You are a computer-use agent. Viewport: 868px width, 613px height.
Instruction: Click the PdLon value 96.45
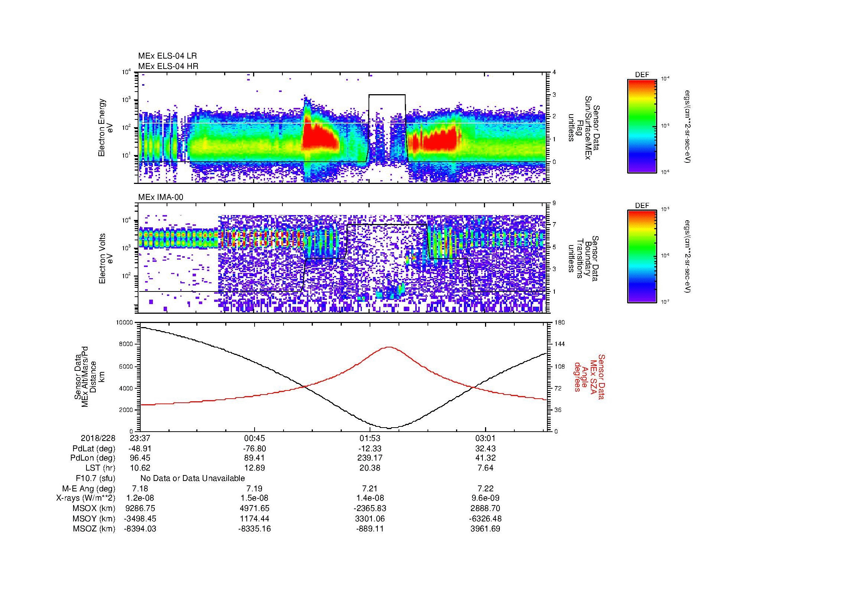click(x=140, y=458)
